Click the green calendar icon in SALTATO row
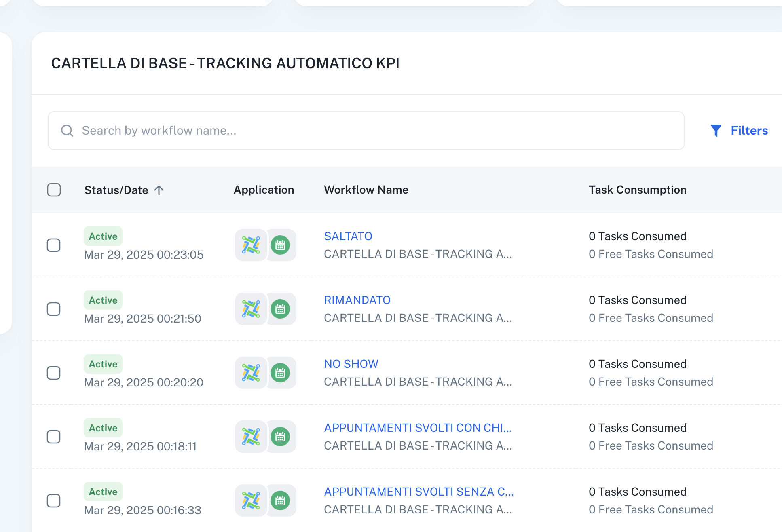The height and width of the screenshot is (532, 782). click(280, 245)
